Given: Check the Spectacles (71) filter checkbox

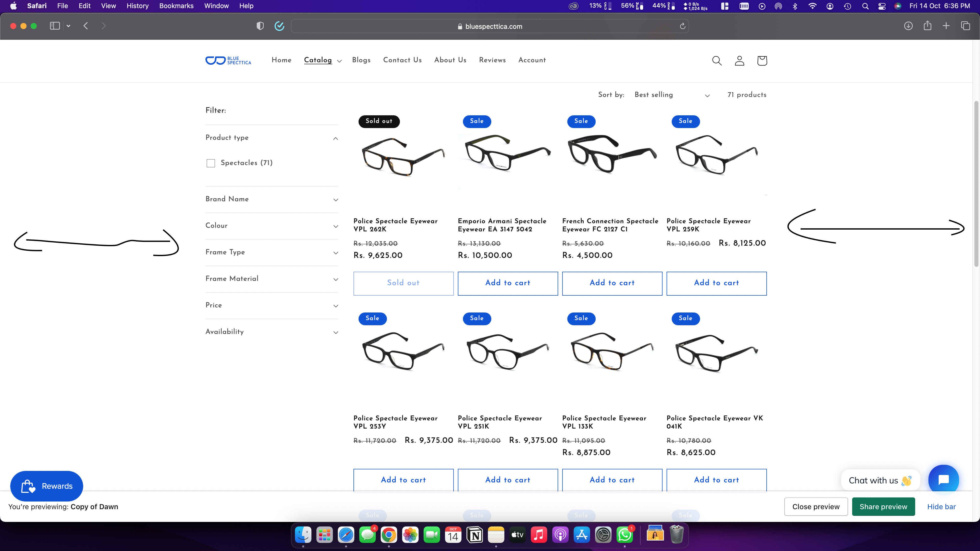Looking at the screenshot, I should coord(211,163).
